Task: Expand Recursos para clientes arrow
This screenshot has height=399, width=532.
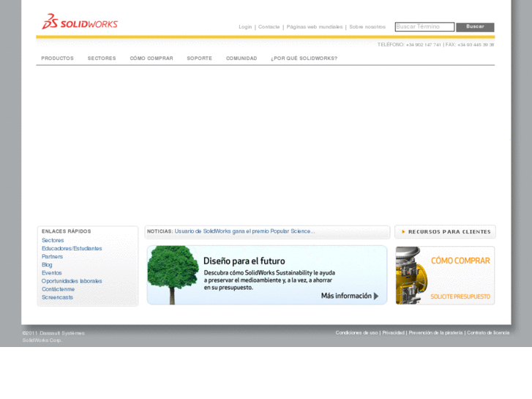Action: tap(403, 232)
